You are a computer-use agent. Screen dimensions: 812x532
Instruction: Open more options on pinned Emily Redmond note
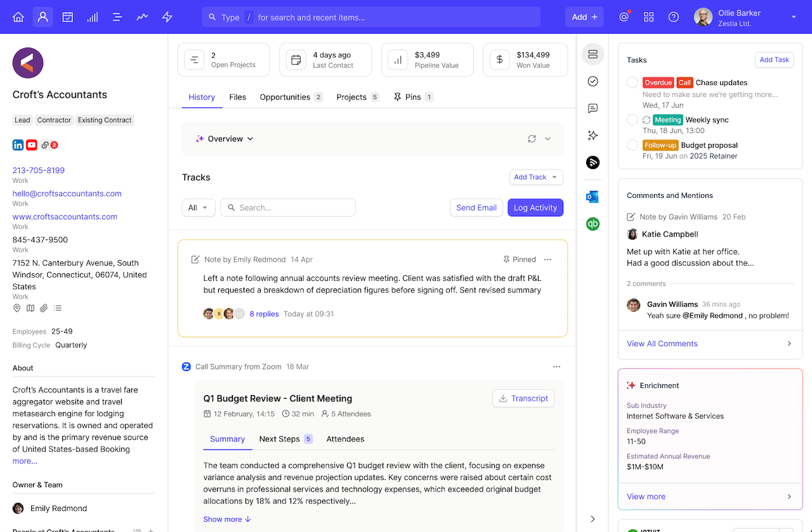[x=548, y=259]
